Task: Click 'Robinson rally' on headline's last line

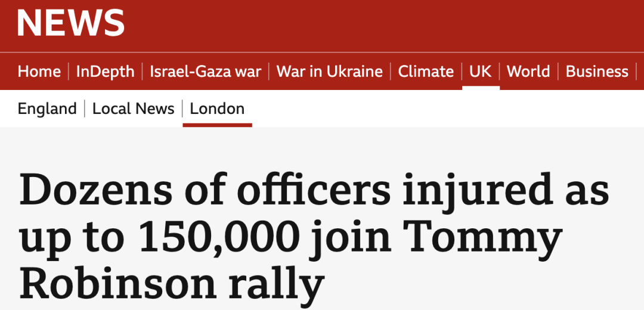Action: tap(172, 283)
